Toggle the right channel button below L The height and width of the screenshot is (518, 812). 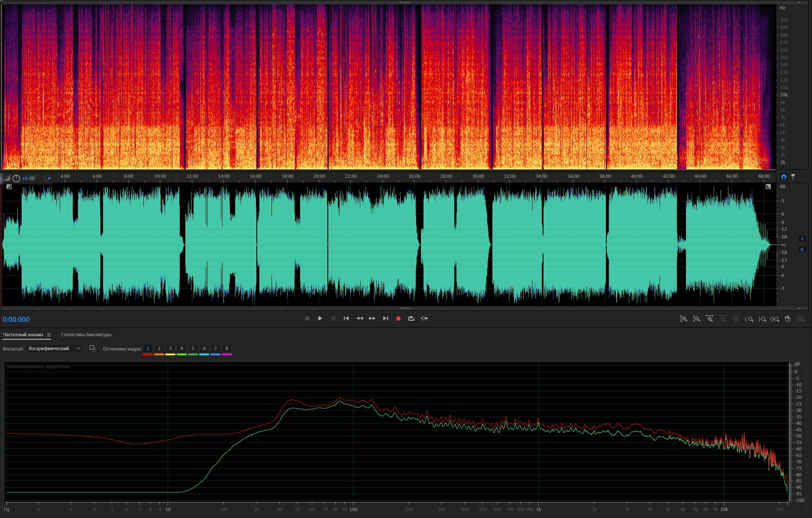click(x=802, y=249)
